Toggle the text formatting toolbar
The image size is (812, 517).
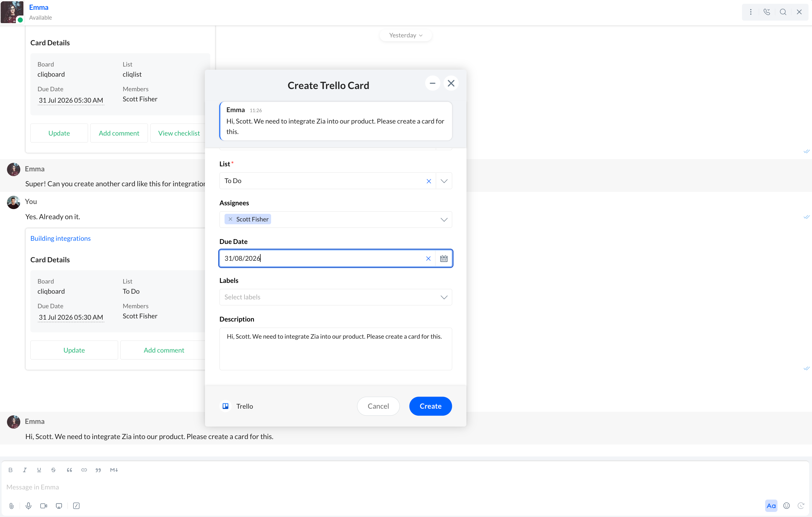[x=771, y=506]
